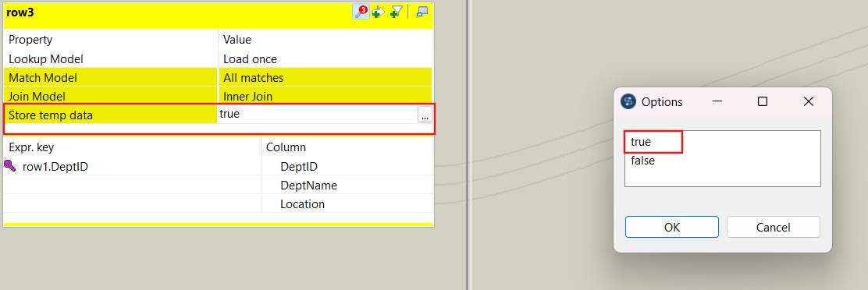Select Location column row
The height and width of the screenshot is (290, 868).
coord(347,203)
